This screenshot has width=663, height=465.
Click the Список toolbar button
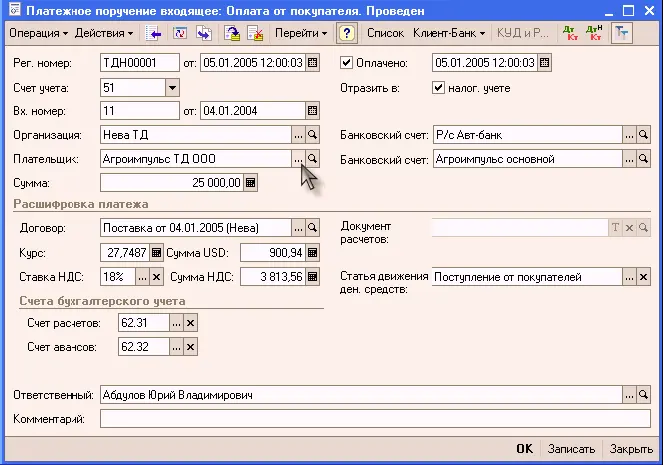[385, 33]
